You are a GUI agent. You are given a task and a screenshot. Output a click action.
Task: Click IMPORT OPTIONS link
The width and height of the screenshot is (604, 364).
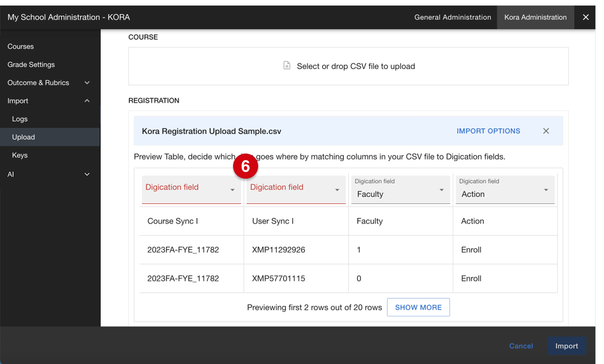click(488, 131)
